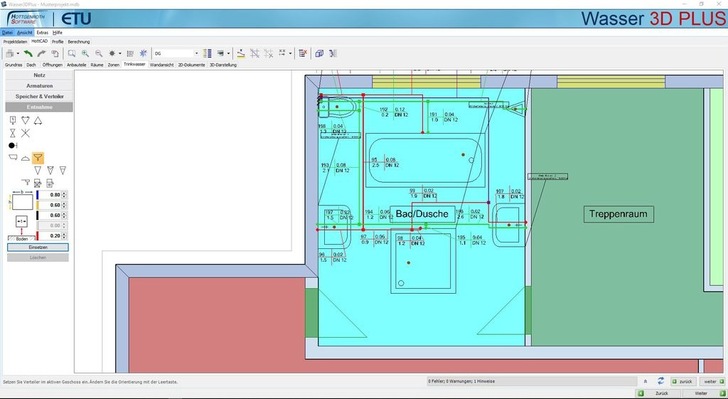
Task: Click the zoom out magnifier icon
Action: coord(99,53)
